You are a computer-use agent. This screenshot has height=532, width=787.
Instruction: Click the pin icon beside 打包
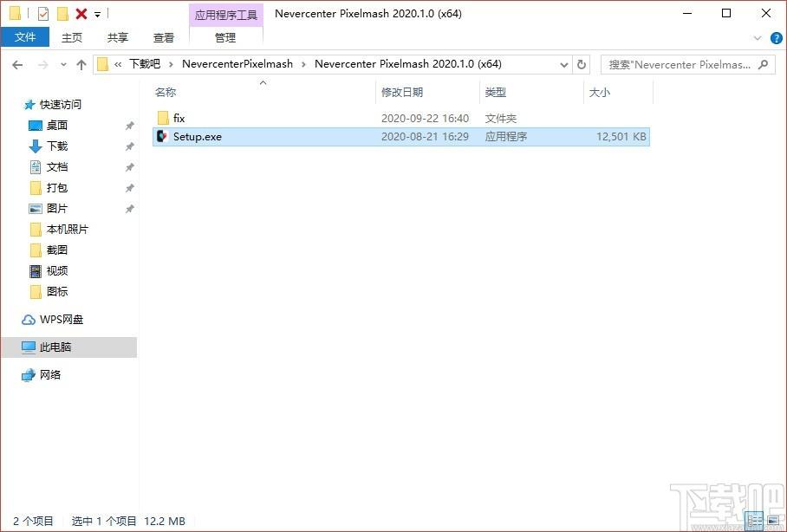point(129,188)
